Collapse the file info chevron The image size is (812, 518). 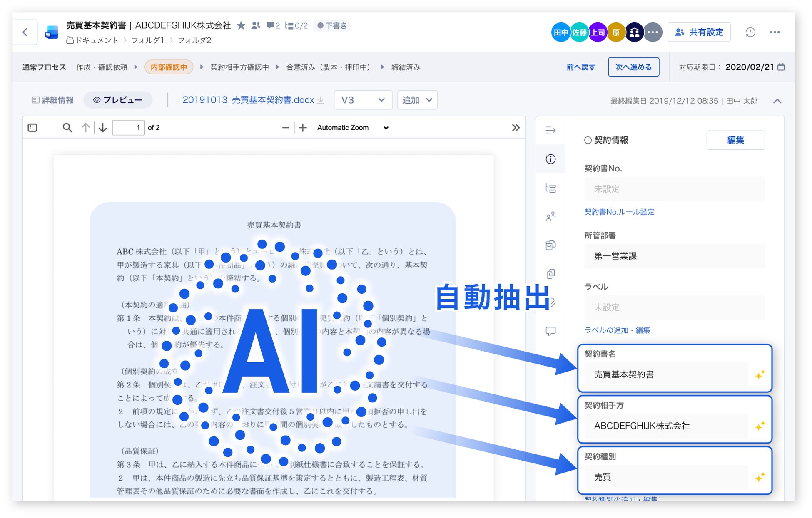[777, 101]
